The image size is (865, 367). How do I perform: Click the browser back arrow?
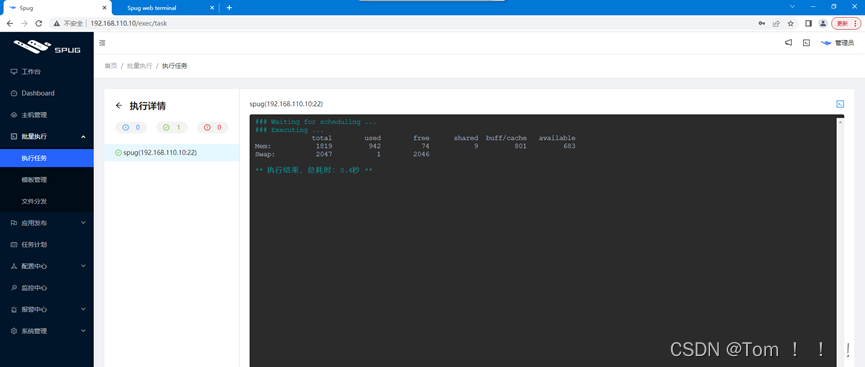[10, 23]
